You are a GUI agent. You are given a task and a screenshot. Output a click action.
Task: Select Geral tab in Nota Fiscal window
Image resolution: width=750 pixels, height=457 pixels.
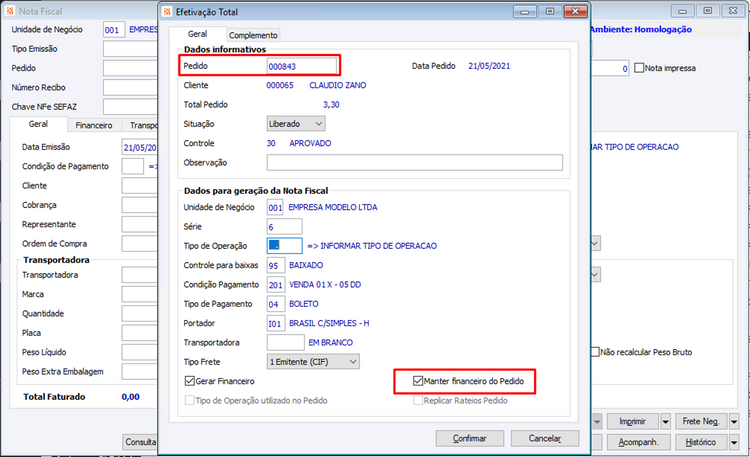point(38,124)
